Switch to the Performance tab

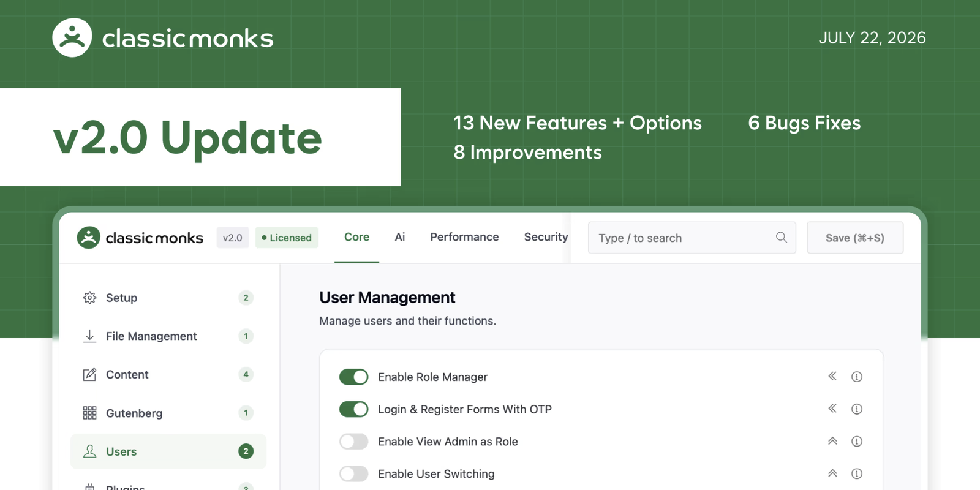point(464,237)
